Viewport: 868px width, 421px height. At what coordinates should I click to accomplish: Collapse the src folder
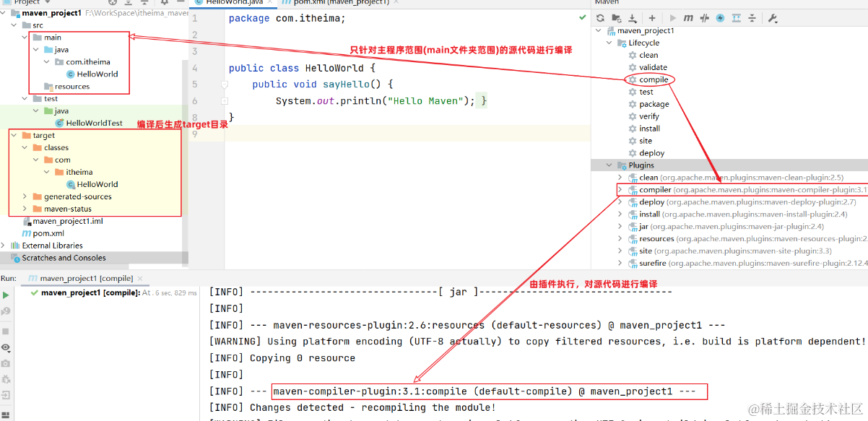pyautogui.click(x=15, y=25)
